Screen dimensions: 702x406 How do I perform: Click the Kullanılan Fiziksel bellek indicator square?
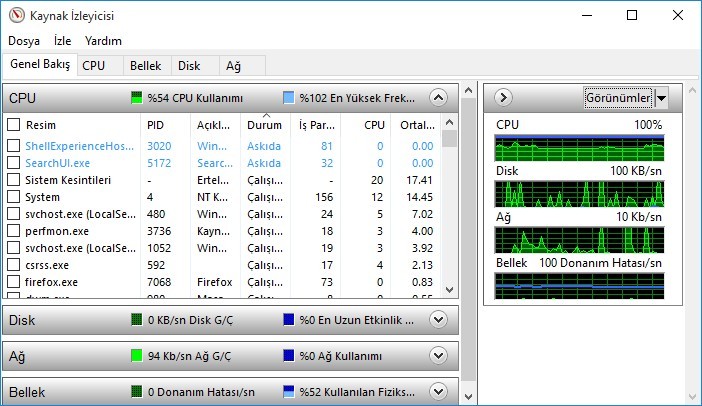point(289,392)
